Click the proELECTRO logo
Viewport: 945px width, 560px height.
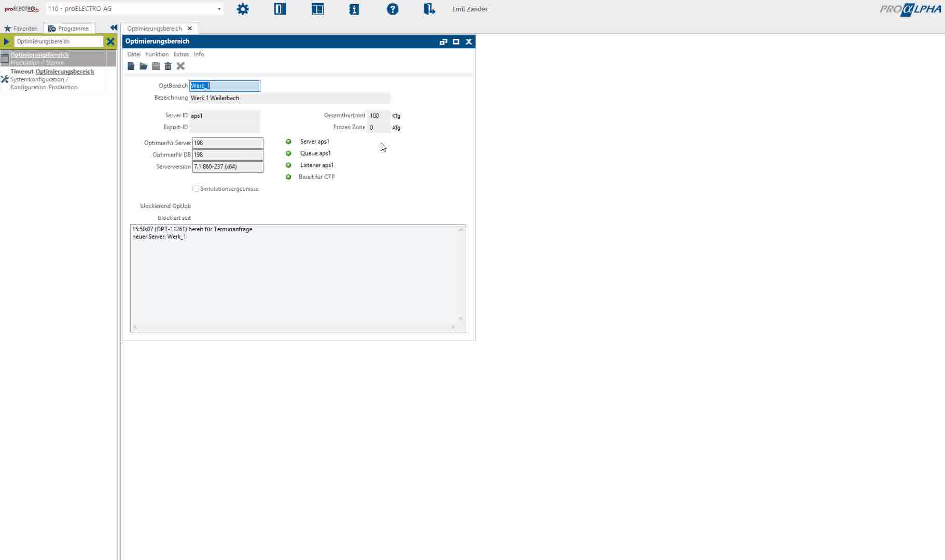(x=22, y=9)
